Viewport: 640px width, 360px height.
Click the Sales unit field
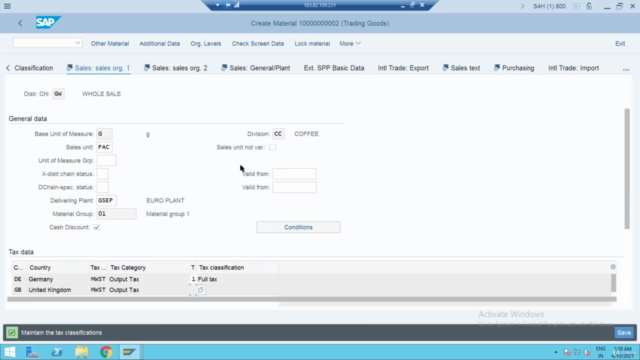tap(104, 147)
